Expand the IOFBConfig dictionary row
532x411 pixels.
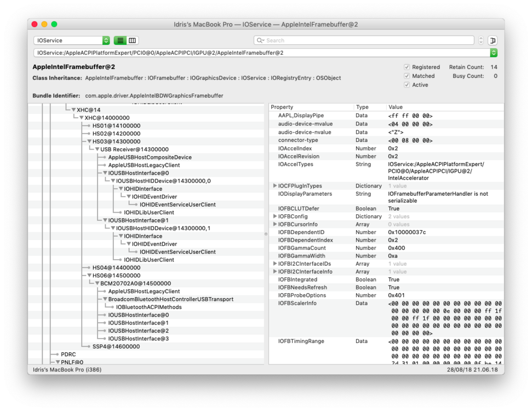click(275, 216)
